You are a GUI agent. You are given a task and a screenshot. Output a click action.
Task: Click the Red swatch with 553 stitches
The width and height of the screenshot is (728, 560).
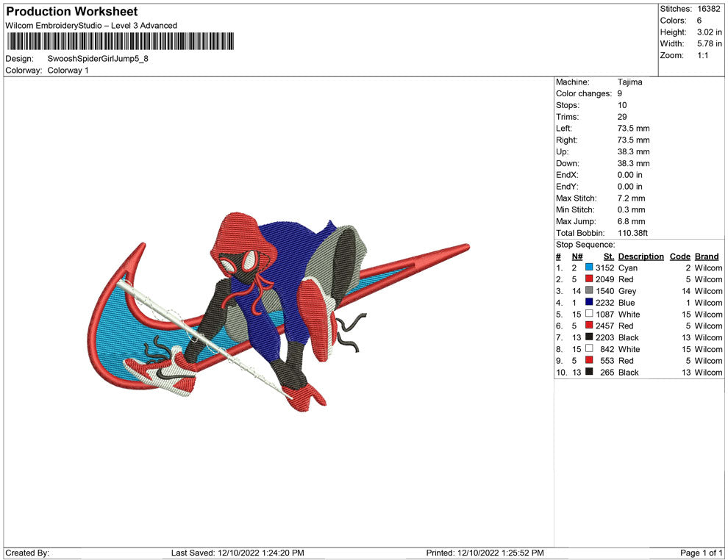(589, 360)
